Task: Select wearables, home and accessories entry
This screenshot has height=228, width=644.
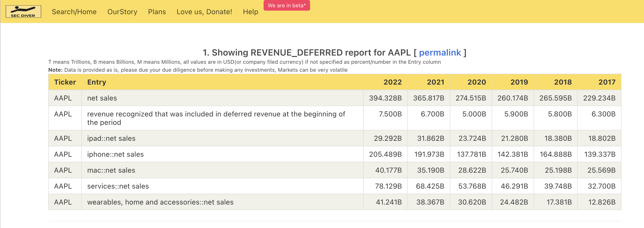Action: (x=160, y=202)
